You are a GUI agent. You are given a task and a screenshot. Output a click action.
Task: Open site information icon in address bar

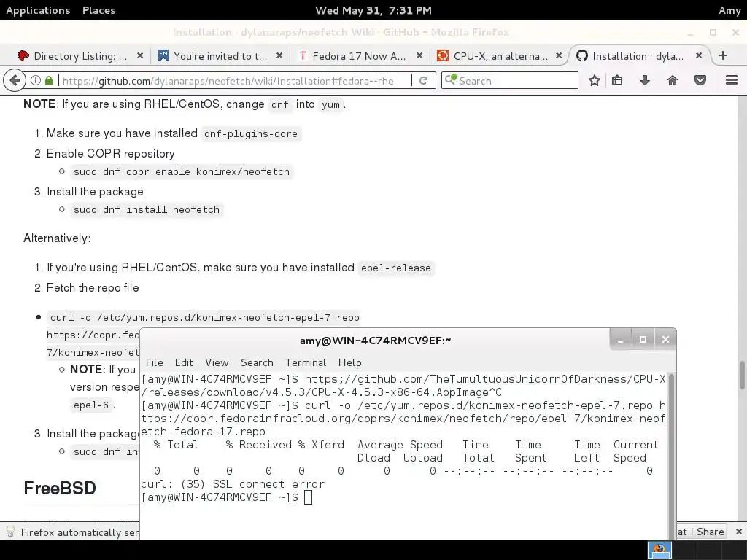click(36, 80)
